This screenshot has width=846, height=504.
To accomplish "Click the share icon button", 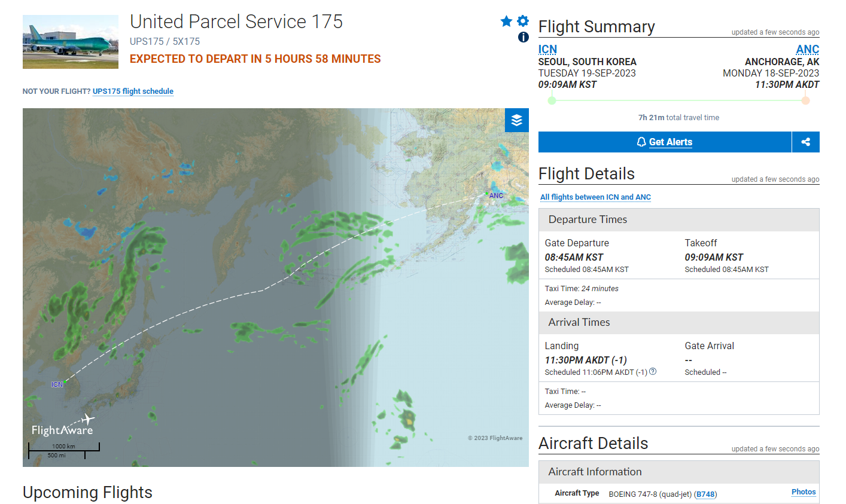I will point(805,142).
